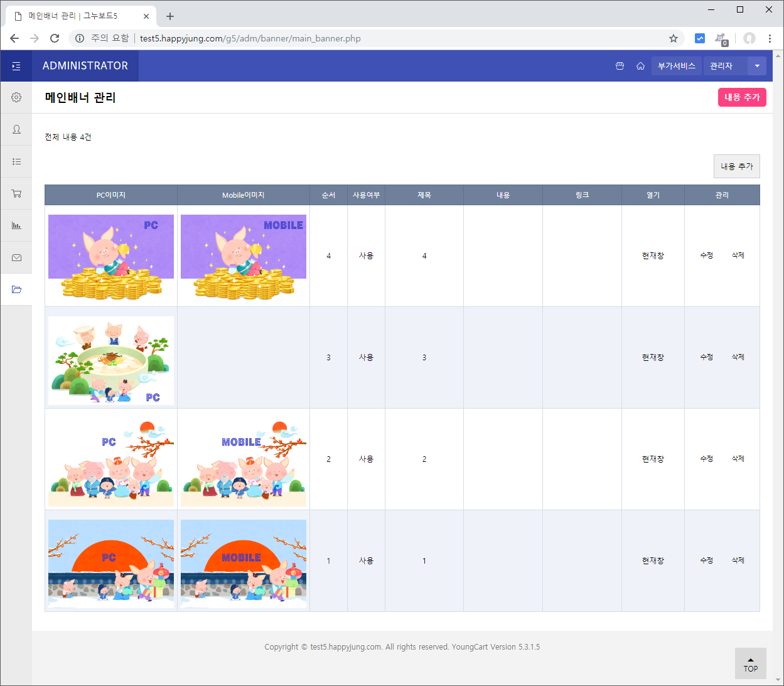This screenshot has height=686, width=784.
Task: Bookmark this page with star icon
Action: pyautogui.click(x=674, y=38)
